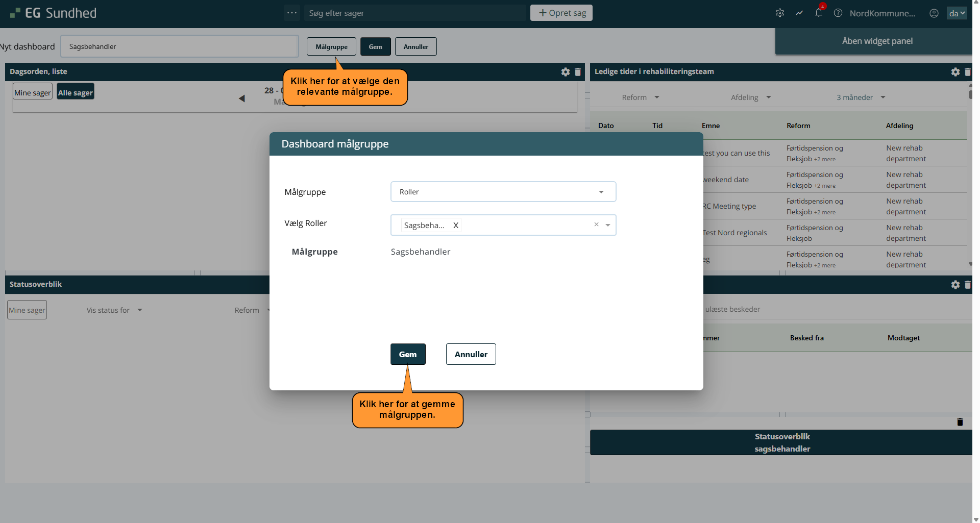Open the da language selector

957,13
